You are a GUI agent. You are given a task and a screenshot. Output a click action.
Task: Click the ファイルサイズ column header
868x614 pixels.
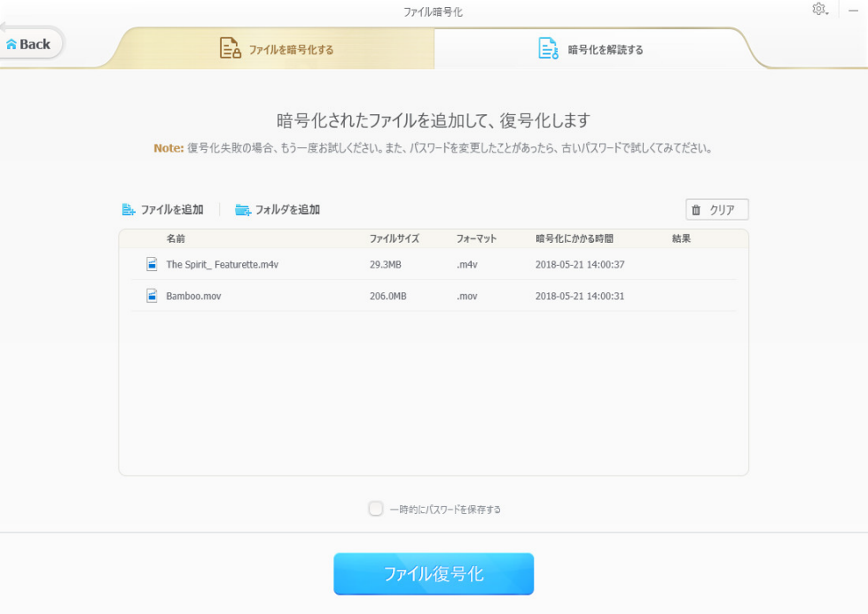pos(395,238)
